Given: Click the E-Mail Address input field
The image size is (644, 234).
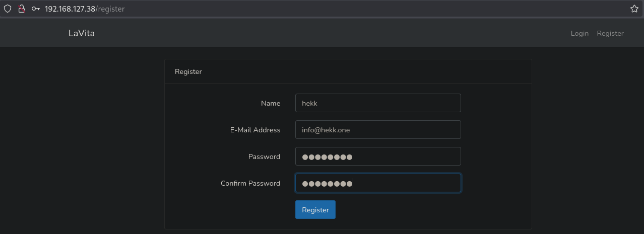Looking at the screenshot, I should [378, 130].
